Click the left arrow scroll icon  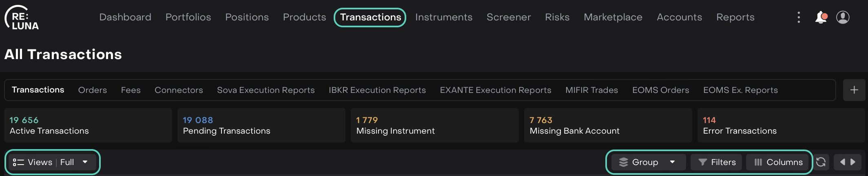[842, 162]
